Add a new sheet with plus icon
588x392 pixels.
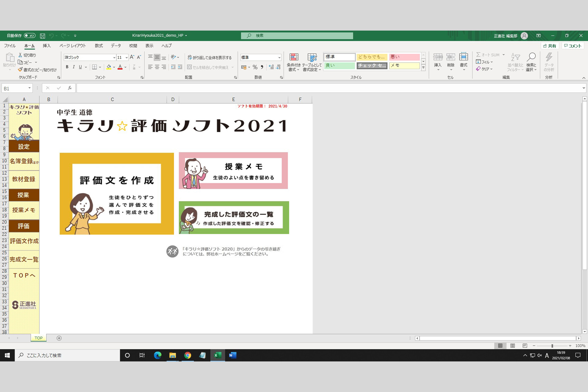59,338
